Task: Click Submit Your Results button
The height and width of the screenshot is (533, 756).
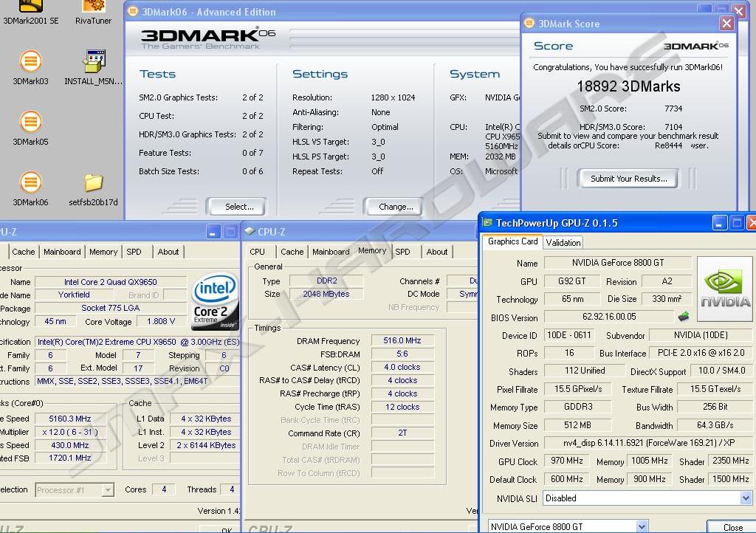Action: tap(628, 179)
